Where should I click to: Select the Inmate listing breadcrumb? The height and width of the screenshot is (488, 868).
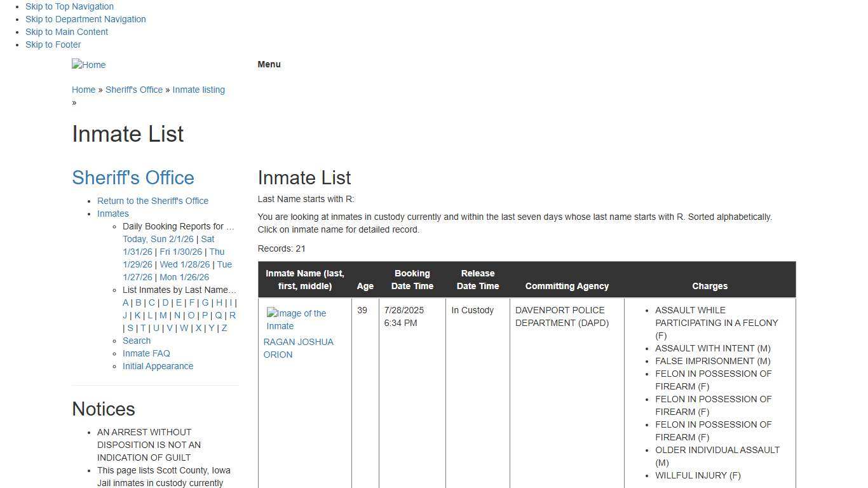[x=198, y=90]
